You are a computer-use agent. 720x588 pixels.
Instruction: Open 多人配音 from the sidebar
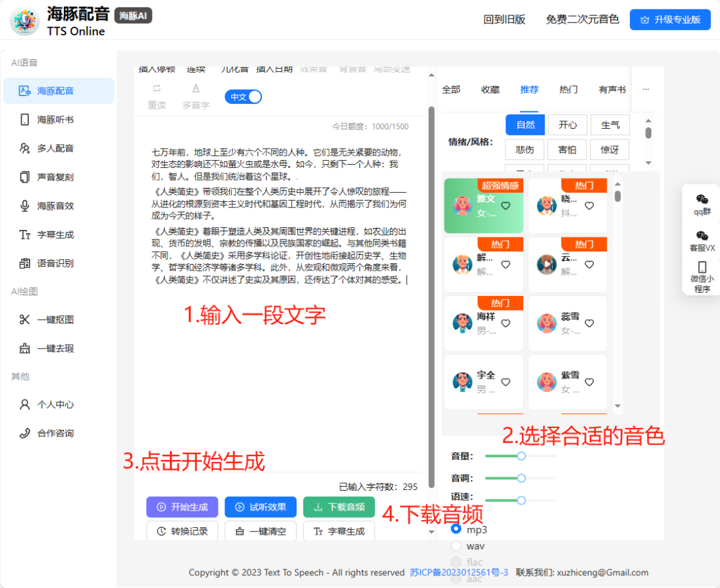[x=25, y=149]
